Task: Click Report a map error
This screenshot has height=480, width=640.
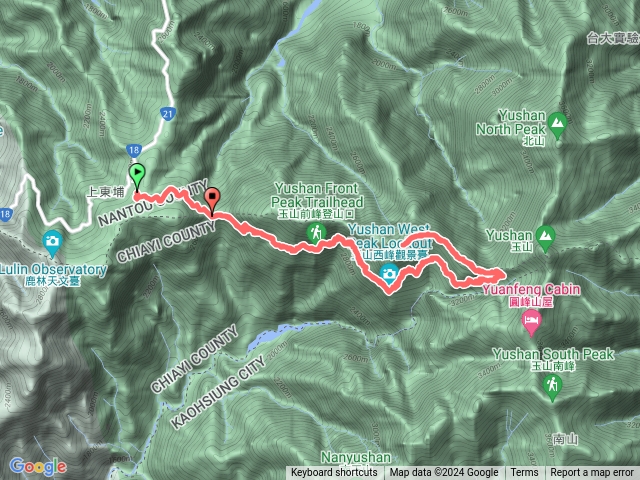Action: pyautogui.click(x=592, y=473)
